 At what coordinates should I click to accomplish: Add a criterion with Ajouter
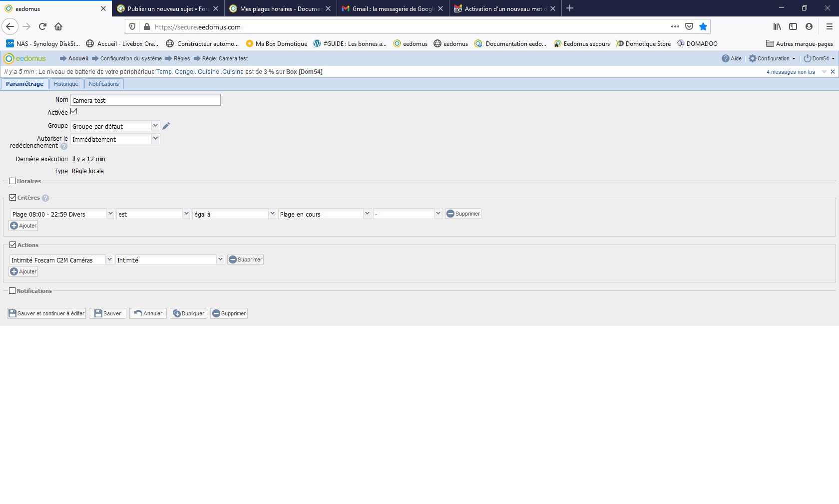23,226
